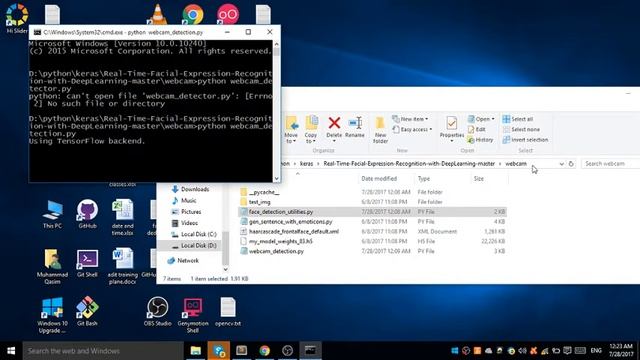Open File Explorer from the taskbar
The image size is (640, 360).
coord(196,351)
